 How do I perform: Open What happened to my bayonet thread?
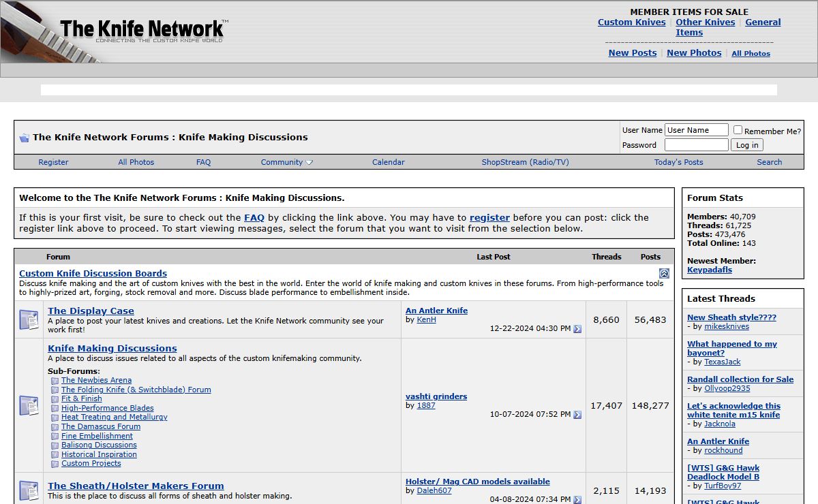[x=732, y=349]
